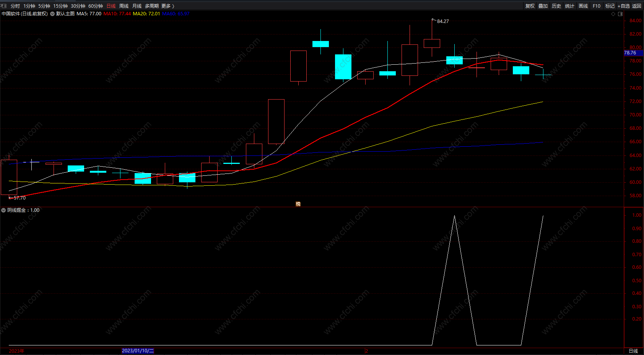Toggle the side panel layout icon
This screenshot has height=355, width=644.
pyautogui.click(x=620, y=14)
